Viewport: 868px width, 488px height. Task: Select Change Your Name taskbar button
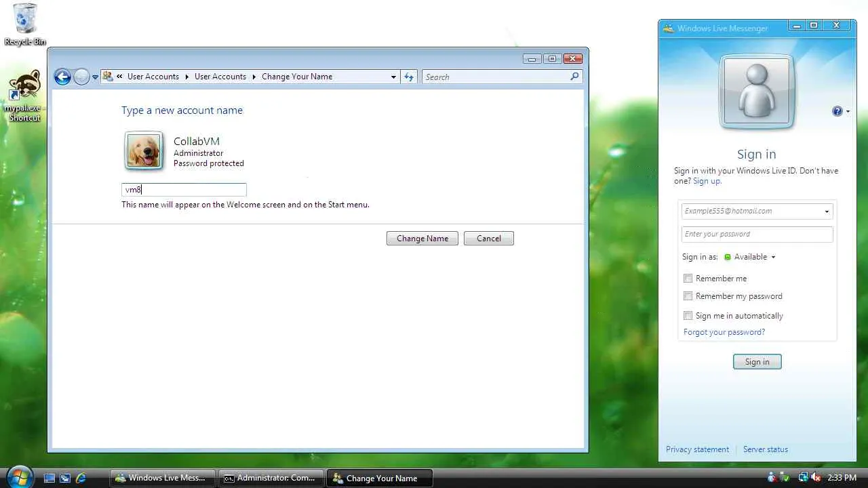380,478
